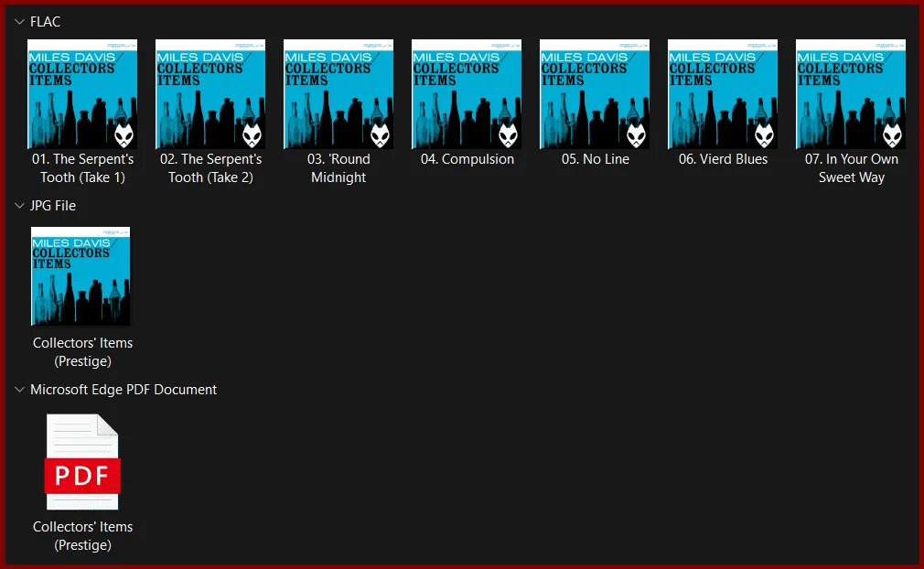Select the Collectors' Items JPG image thumbnail
The width and height of the screenshot is (924, 569).
[x=81, y=276]
